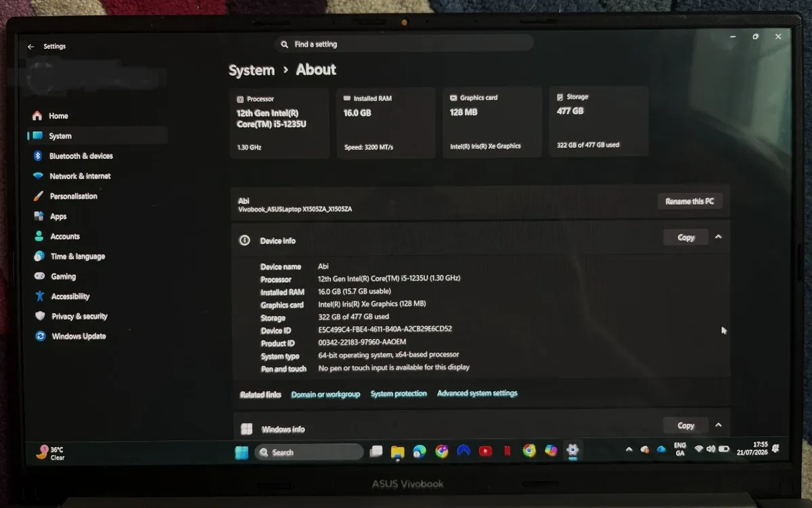Open Apps settings page

tap(97, 216)
